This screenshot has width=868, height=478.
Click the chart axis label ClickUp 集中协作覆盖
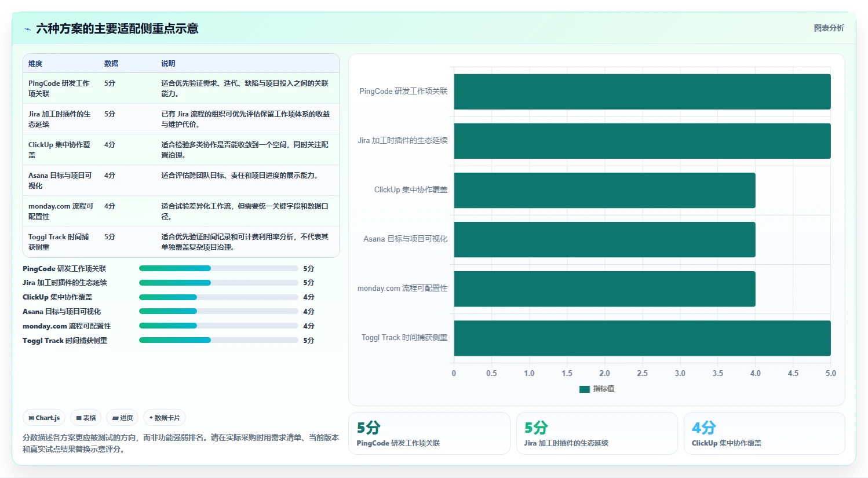point(411,190)
